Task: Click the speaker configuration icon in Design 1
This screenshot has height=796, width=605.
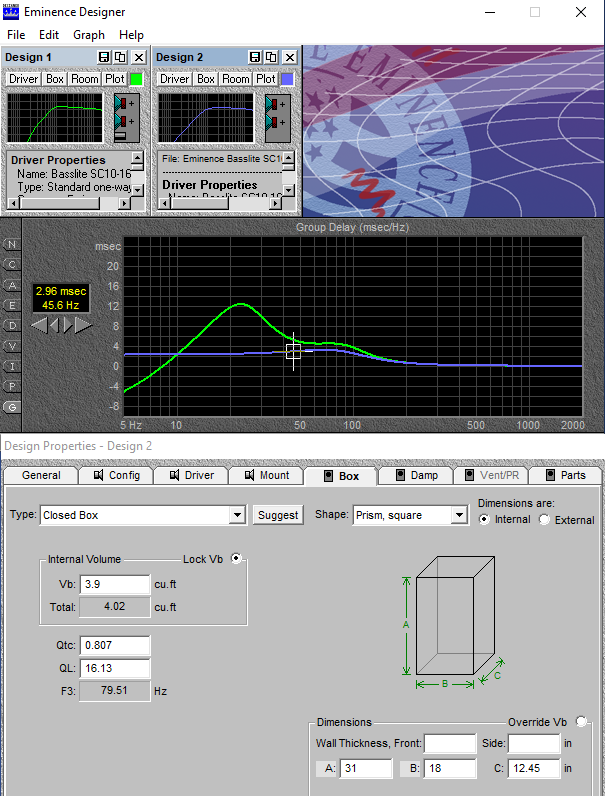Action: 126,118
